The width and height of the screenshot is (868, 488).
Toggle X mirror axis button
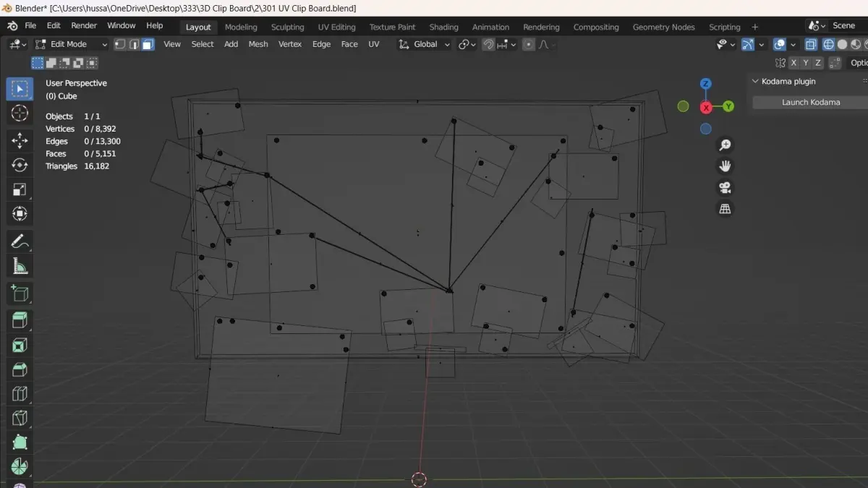tap(793, 63)
